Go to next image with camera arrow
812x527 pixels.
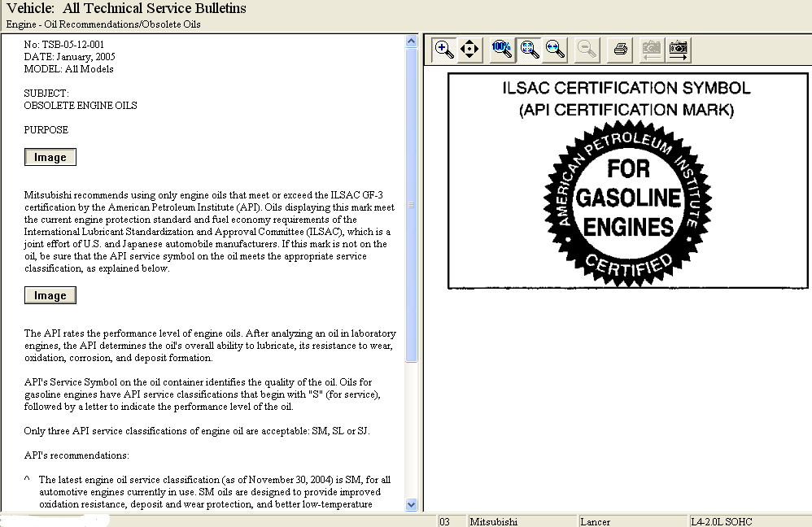coord(679,50)
